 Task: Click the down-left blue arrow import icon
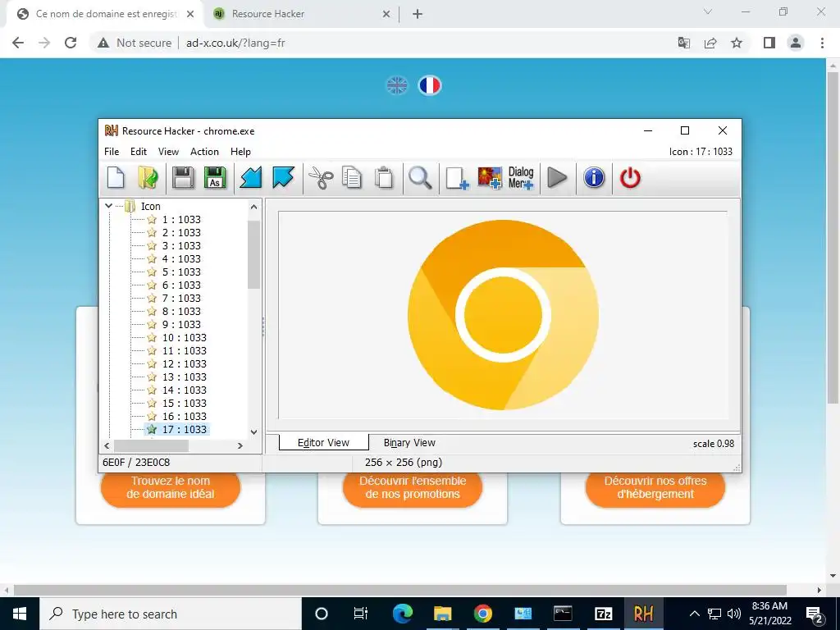pyautogui.click(x=250, y=178)
